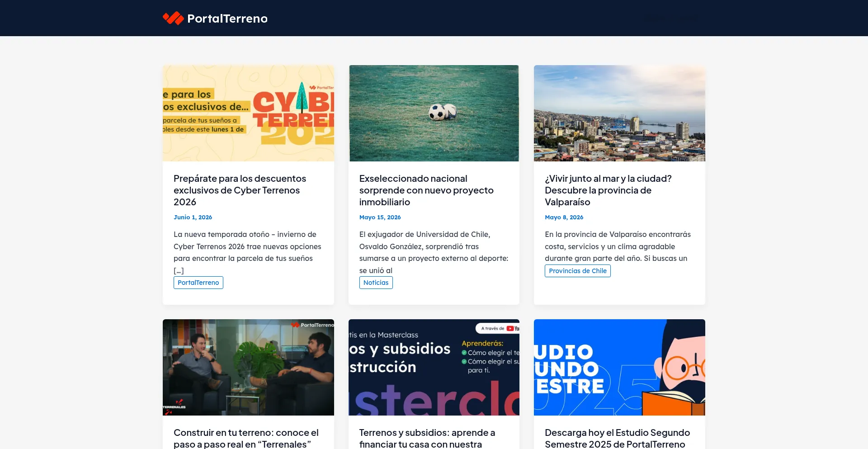868x449 pixels.
Task: Open the Masterclass subsidios banner thumbnail
Action: pos(434,367)
